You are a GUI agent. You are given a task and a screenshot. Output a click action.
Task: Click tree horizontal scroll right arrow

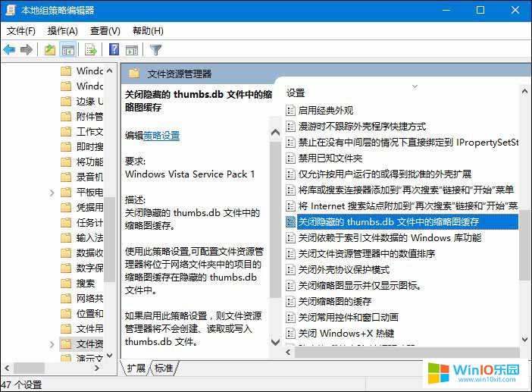coord(97,368)
